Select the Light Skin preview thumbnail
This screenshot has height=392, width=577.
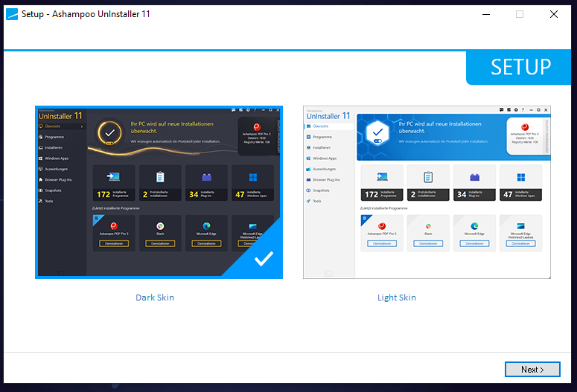point(427,193)
